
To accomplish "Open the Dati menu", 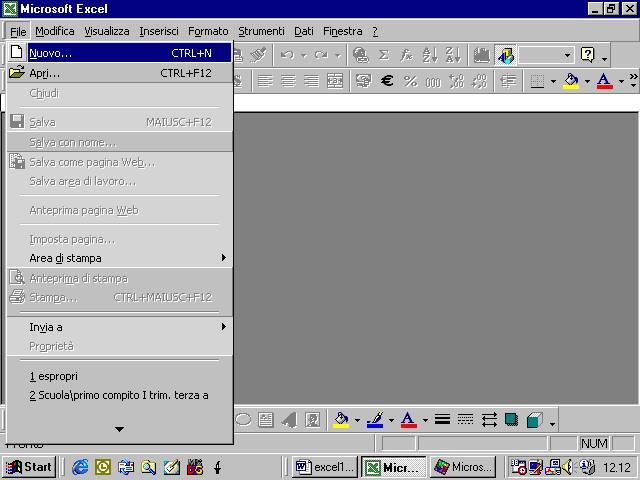I will 304,31.
